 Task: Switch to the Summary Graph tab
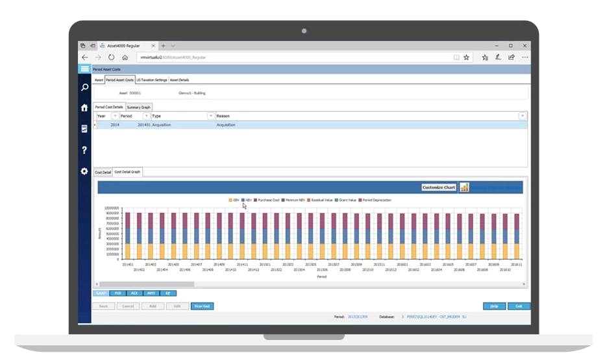[138, 107]
